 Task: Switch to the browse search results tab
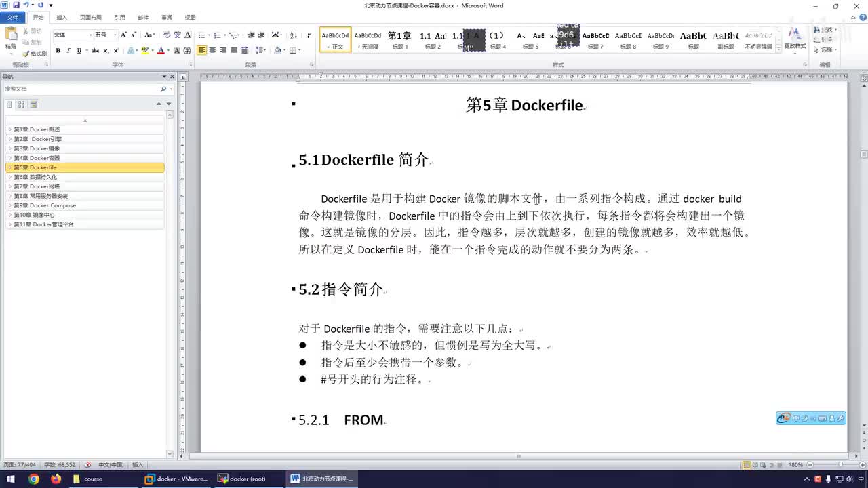[x=33, y=104]
